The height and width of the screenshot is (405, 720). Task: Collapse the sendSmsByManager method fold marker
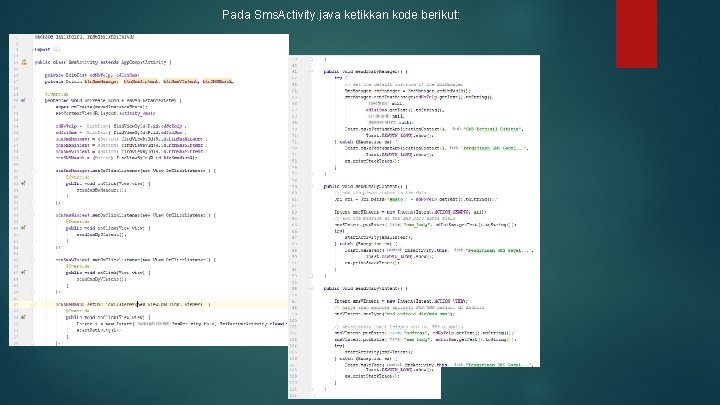click(311, 72)
